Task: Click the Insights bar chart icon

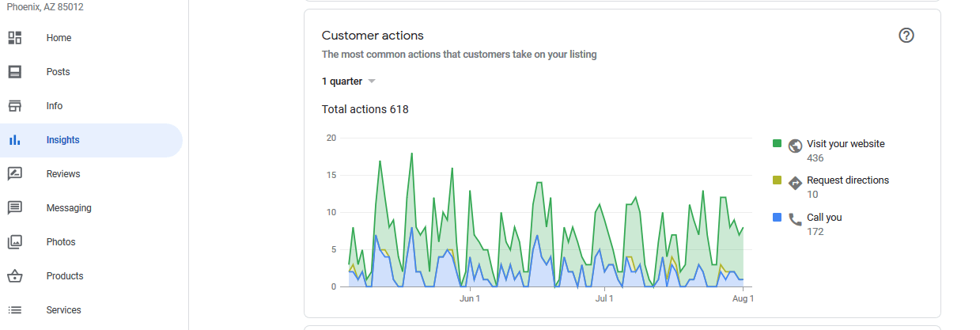Action: (14, 140)
